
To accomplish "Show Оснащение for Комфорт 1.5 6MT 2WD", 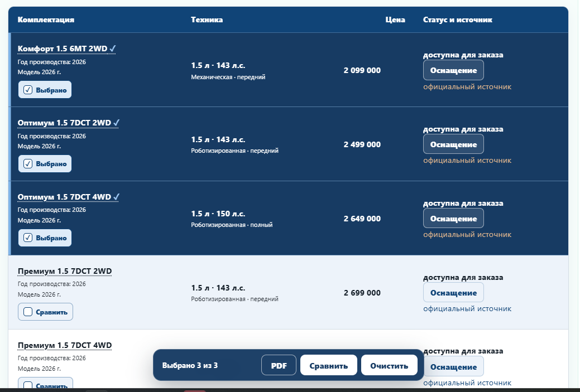I will click(x=453, y=70).
